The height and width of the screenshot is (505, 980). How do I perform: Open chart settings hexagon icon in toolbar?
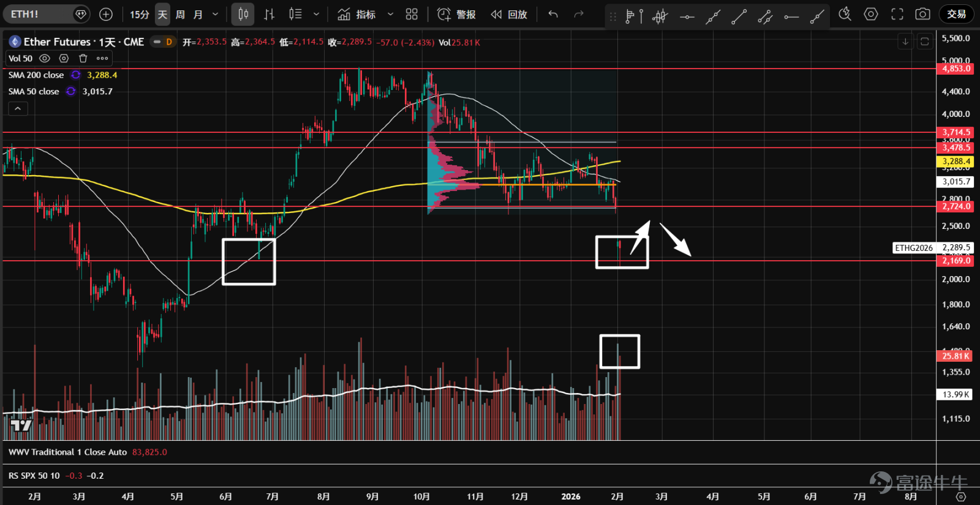tap(870, 14)
